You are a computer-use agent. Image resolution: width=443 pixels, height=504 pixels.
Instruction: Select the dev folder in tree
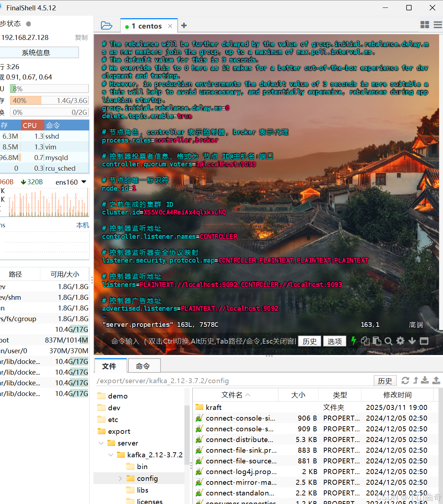tap(114, 408)
